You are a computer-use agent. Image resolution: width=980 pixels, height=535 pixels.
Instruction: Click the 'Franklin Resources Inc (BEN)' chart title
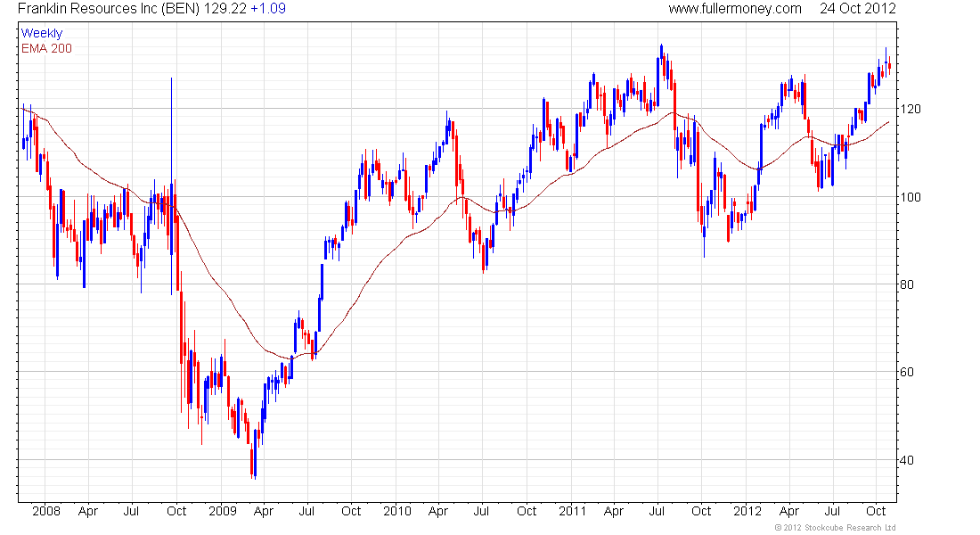coord(109,9)
